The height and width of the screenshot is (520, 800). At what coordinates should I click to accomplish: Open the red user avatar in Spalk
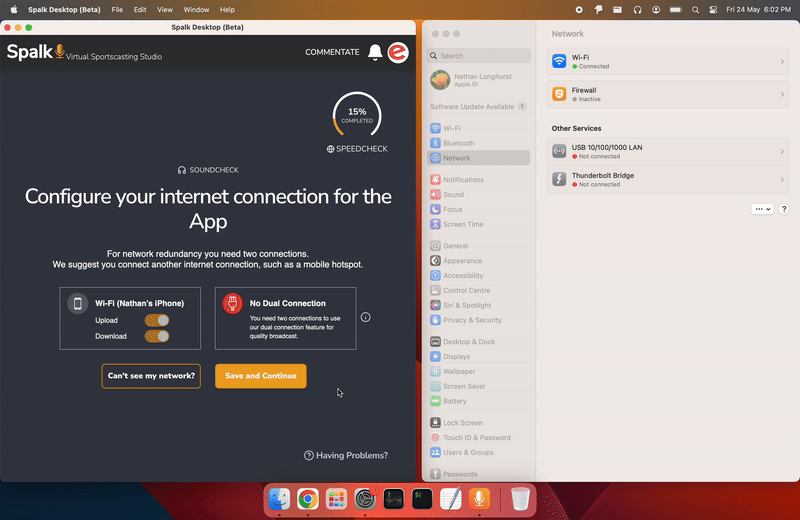coord(398,53)
